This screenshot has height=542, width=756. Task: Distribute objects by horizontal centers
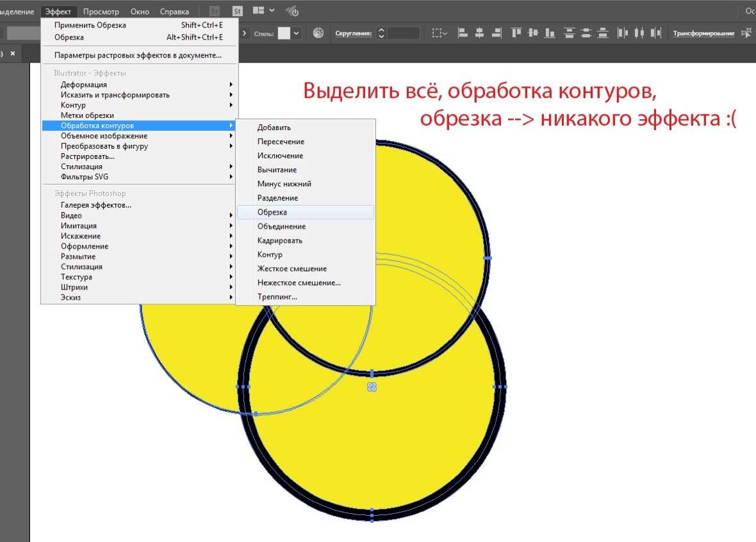click(639, 33)
